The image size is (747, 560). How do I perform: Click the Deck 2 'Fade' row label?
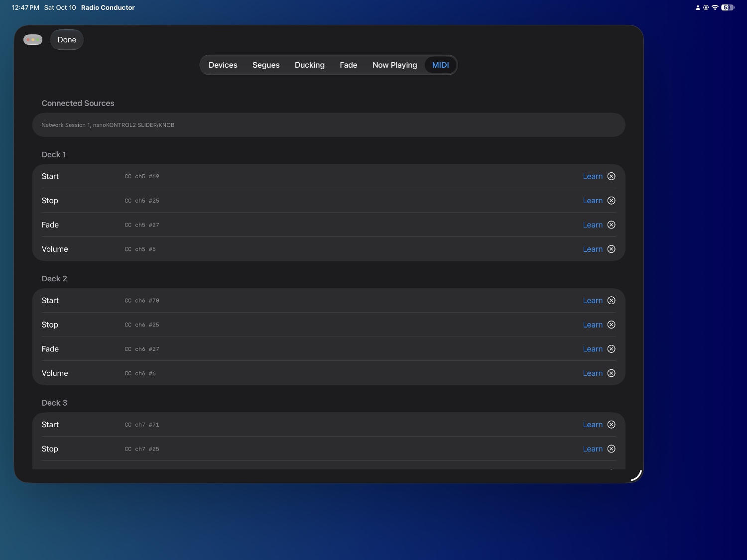pyautogui.click(x=50, y=349)
